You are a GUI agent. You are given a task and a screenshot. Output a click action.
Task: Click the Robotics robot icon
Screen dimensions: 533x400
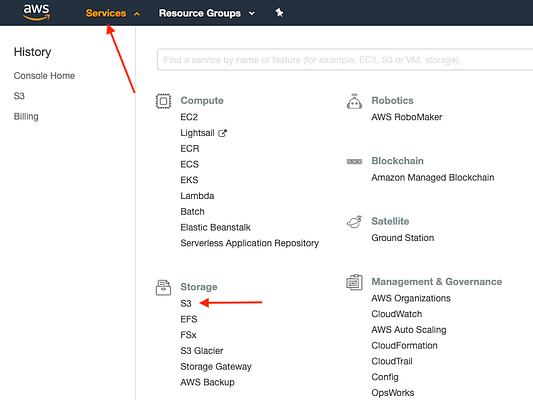tap(354, 101)
